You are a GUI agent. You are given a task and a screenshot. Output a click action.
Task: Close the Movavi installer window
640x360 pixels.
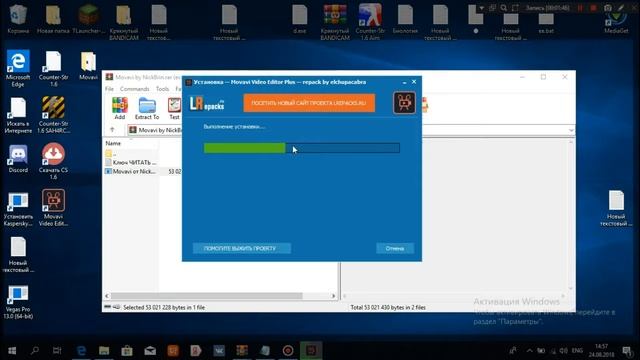pyautogui.click(x=414, y=82)
